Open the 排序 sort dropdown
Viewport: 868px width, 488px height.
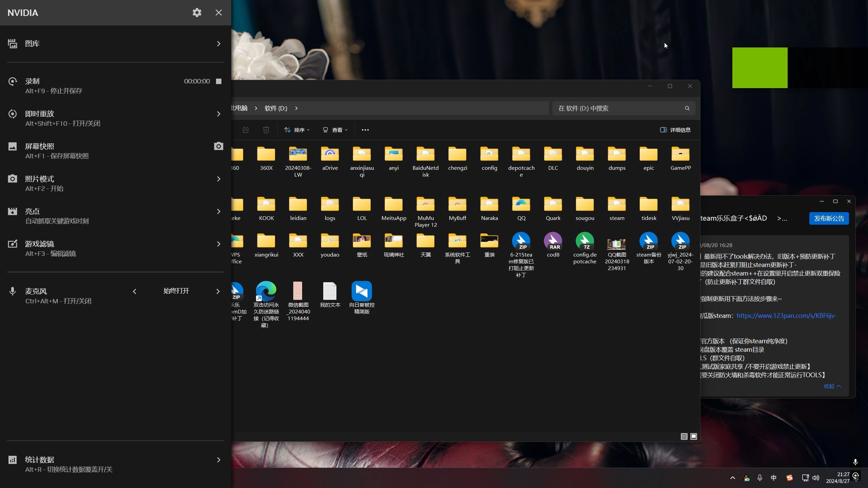297,130
